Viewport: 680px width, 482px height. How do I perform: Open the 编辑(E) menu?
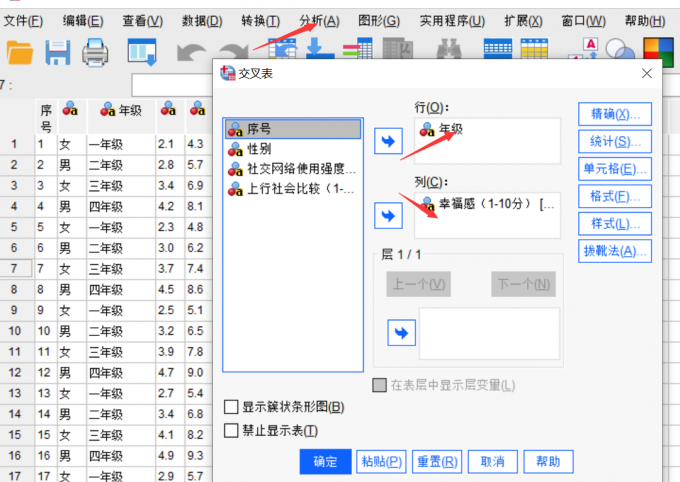83,21
